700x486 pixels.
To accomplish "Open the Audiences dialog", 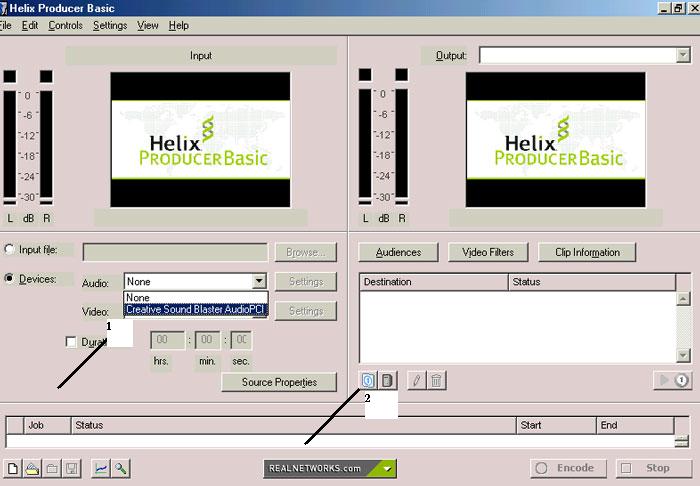I will click(x=398, y=252).
